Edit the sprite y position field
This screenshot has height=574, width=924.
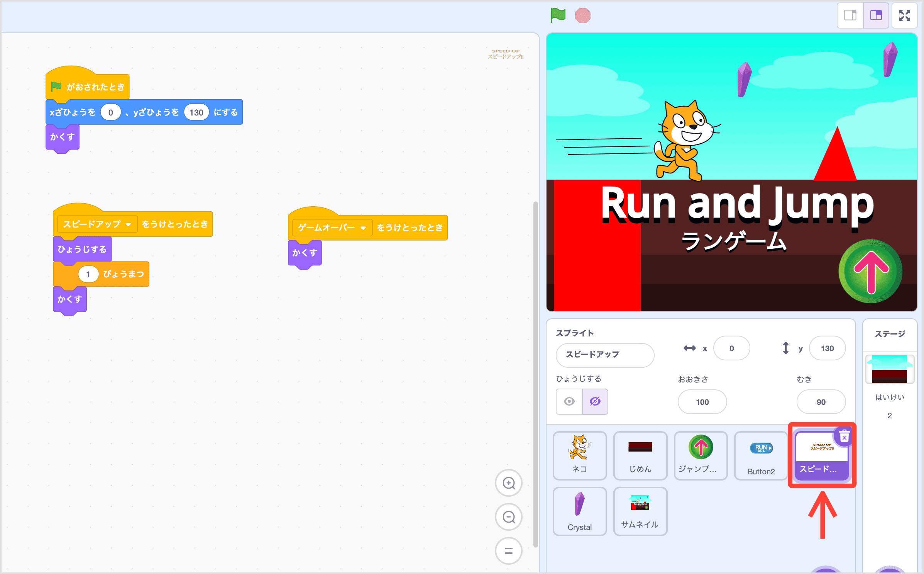coord(827,348)
